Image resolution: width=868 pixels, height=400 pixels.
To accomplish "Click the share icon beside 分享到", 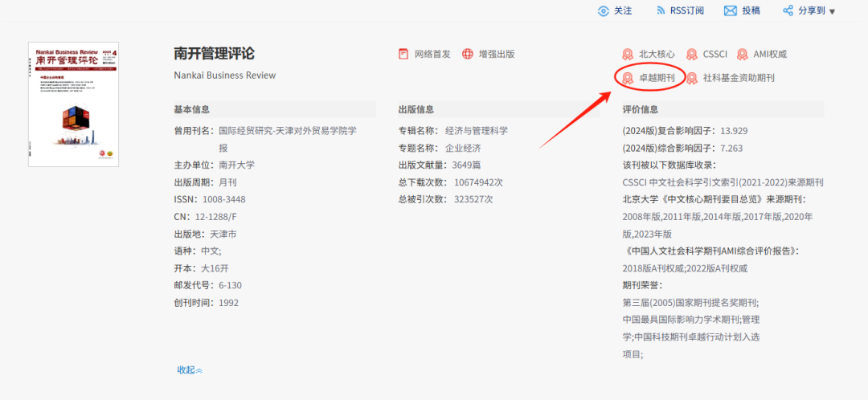I will [x=788, y=10].
